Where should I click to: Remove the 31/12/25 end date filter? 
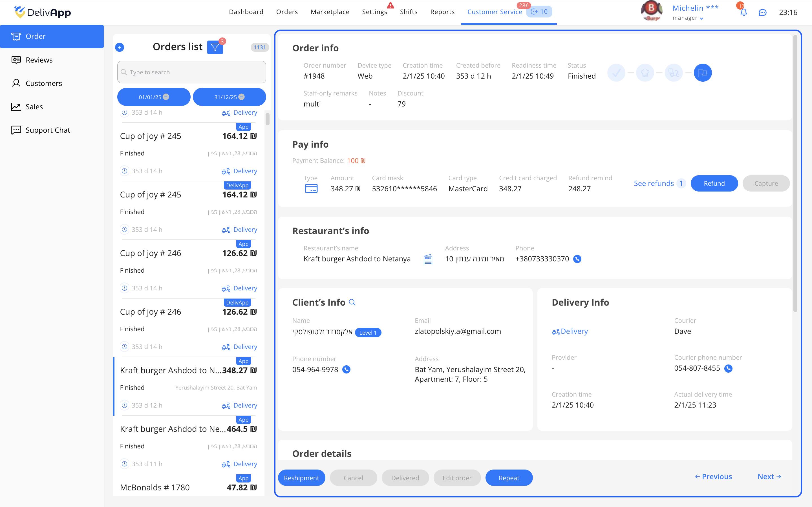[242, 97]
